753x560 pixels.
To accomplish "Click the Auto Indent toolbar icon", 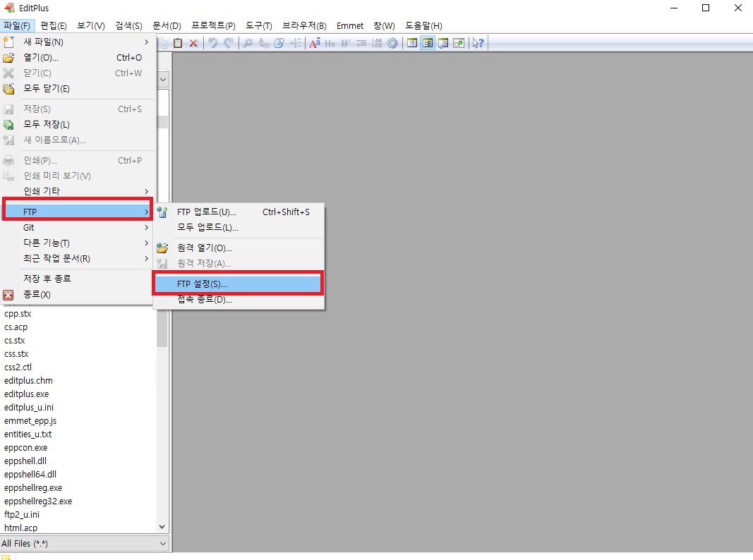I will point(361,43).
